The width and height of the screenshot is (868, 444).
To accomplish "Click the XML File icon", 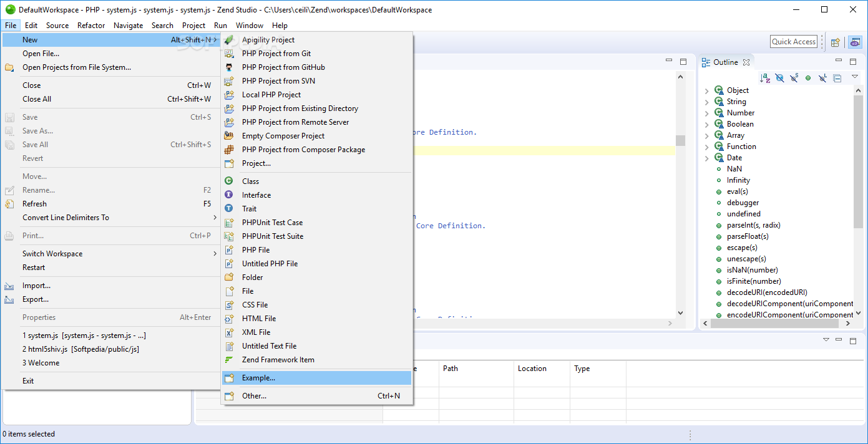I will pyautogui.click(x=229, y=332).
